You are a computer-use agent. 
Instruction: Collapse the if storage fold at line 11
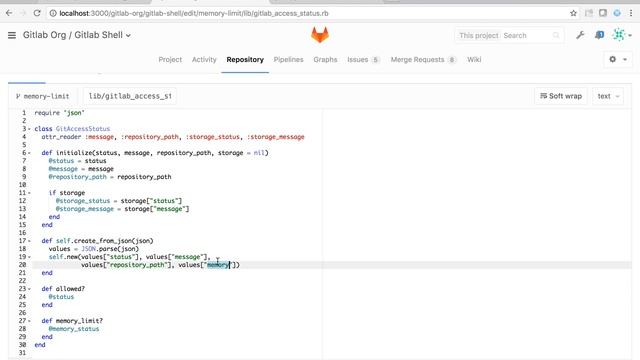pos(29,193)
